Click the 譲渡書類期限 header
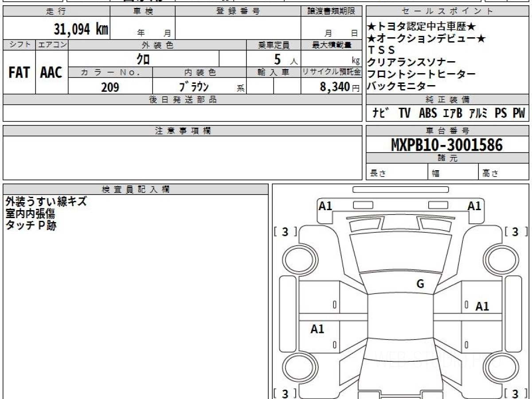The height and width of the screenshot is (399, 532). click(331, 12)
